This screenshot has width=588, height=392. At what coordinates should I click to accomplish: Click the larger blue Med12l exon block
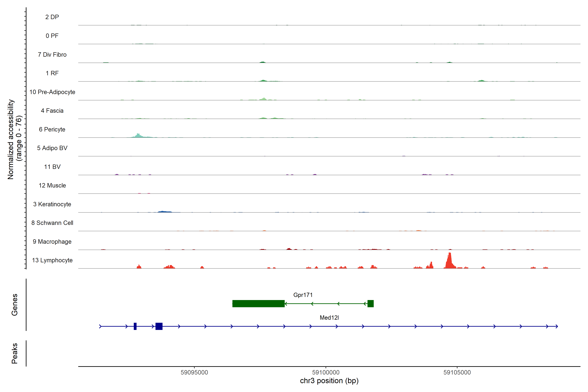(x=159, y=326)
